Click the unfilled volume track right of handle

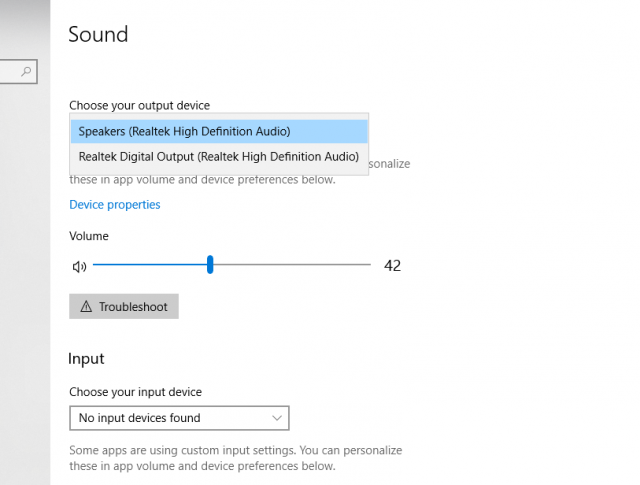(x=290, y=265)
